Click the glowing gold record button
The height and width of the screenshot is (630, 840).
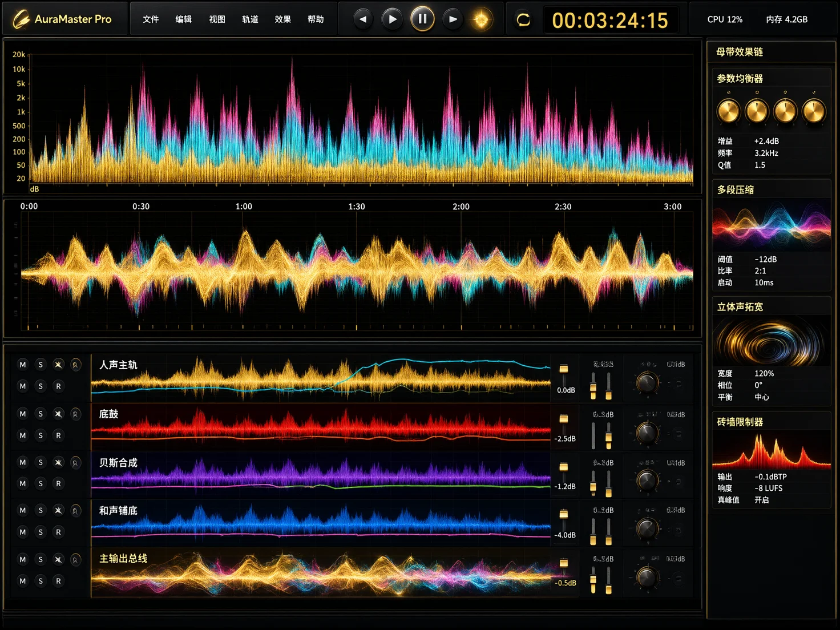pos(482,20)
